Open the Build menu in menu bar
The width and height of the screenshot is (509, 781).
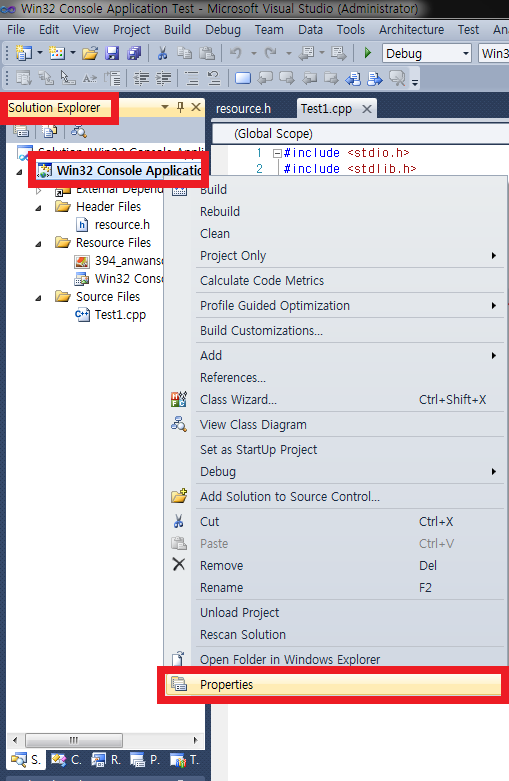[x=177, y=30]
